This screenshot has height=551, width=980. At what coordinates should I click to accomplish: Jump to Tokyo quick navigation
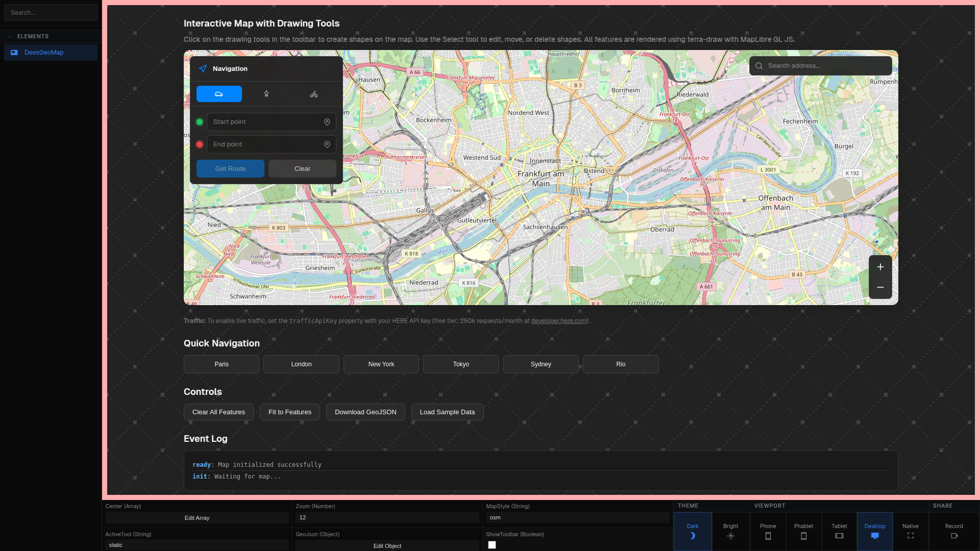pyautogui.click(x=461, y=364)
